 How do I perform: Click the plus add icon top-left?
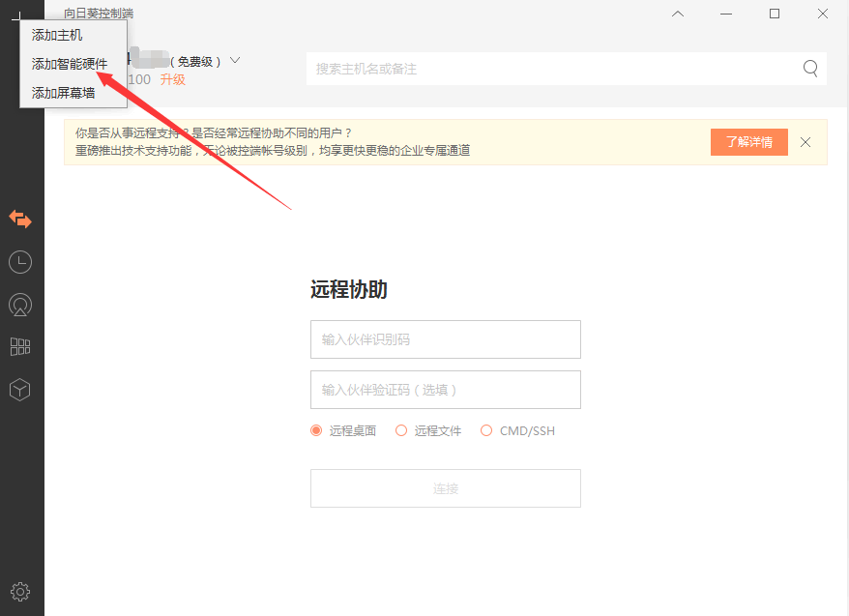click(x=16, y=15)
